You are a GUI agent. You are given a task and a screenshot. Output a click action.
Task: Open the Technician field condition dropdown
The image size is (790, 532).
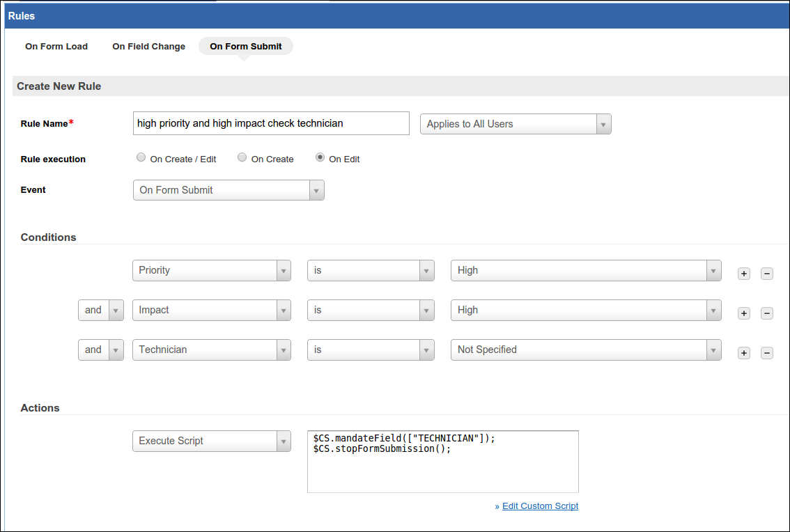[212, 350]
